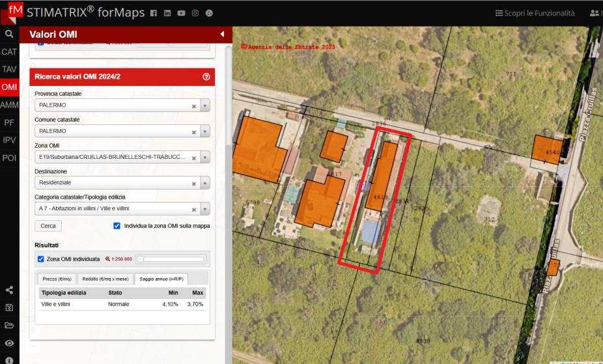
Task: Uncheck Individua la zona OMI sulla mappa
Action: pyautogui.click(x=117, y=226)
